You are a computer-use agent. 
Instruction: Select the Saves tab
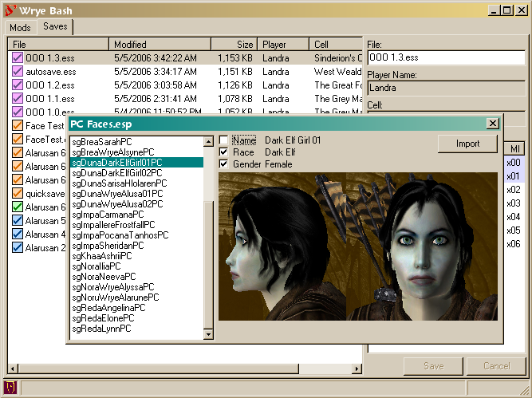click(55, 26)
